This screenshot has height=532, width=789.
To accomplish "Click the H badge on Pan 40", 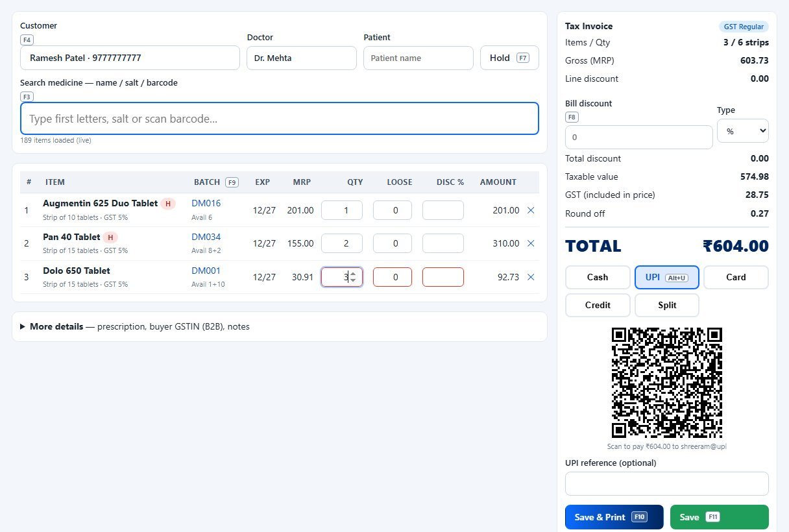I will pos(111,237).
